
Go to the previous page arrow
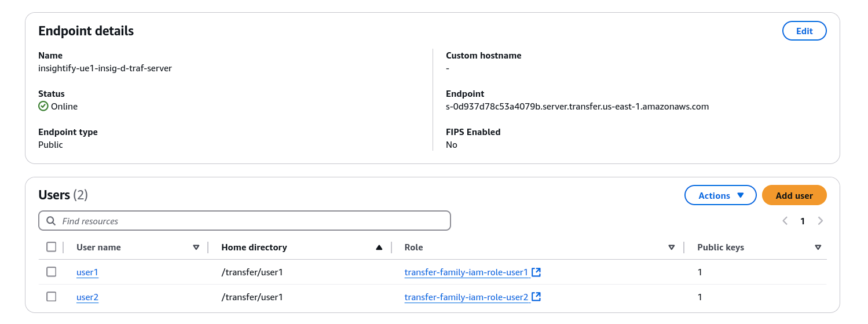click(785, 221)
